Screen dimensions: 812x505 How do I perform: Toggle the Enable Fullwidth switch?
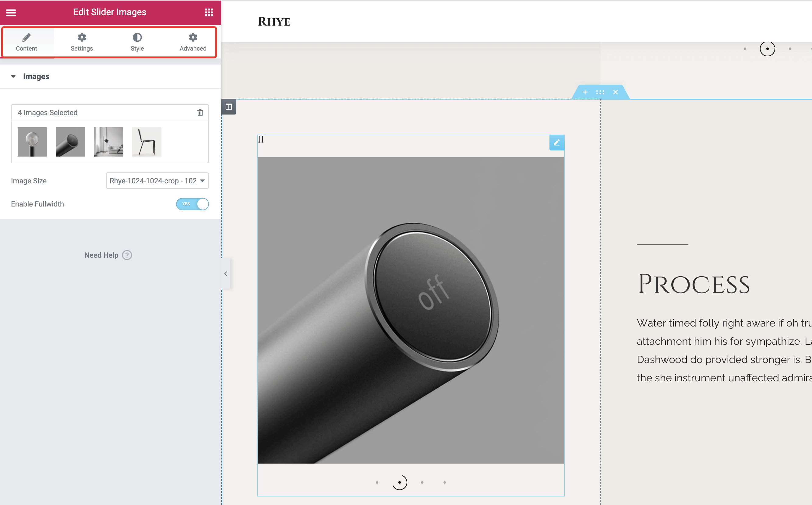click(x=192, y=204)
